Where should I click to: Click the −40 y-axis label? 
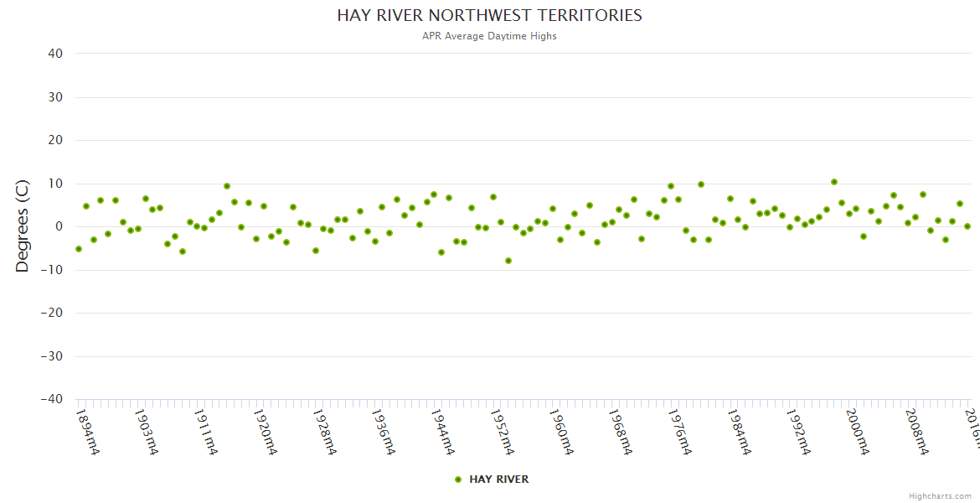click(x=51, y=399)
